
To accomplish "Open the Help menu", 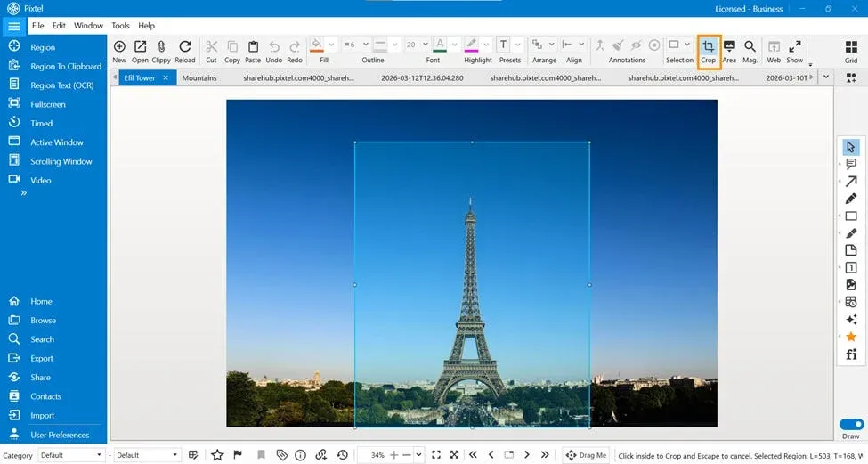I will (x=146, y=26).
